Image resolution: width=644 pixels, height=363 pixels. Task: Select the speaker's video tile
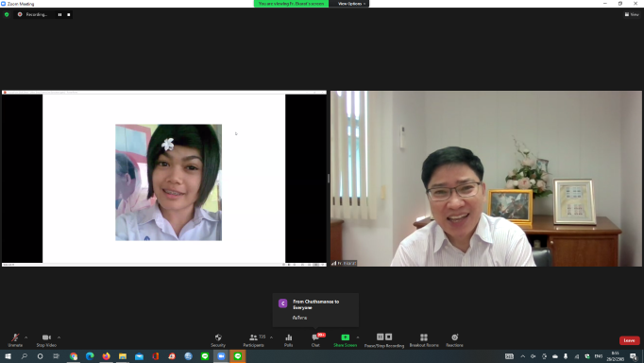click(486, 179)
